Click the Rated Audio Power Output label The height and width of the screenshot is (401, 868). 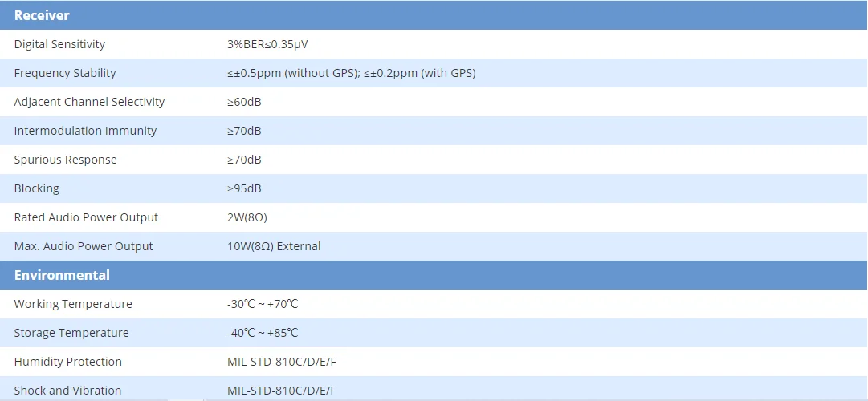tap(86, 217)
